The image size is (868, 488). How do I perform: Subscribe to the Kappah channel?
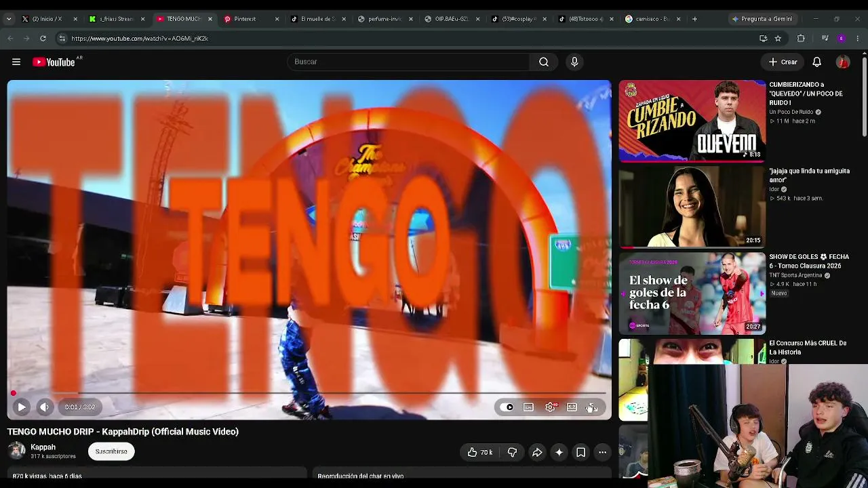111,451
